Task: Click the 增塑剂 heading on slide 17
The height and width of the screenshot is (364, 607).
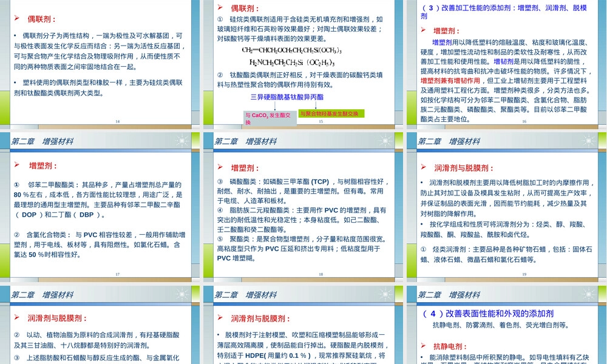Action: (43, 166)
